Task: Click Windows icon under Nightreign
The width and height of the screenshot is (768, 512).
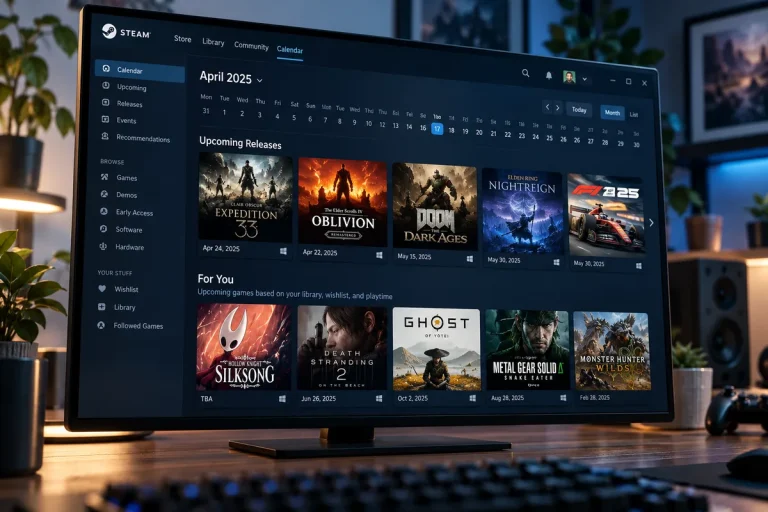Action: click(x=556, y=263)
